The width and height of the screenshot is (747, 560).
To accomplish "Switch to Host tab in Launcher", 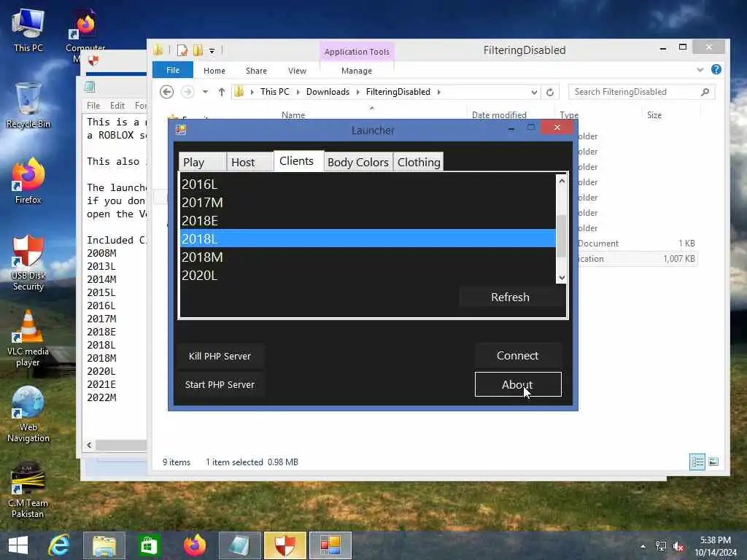I will tap(249, 162).
